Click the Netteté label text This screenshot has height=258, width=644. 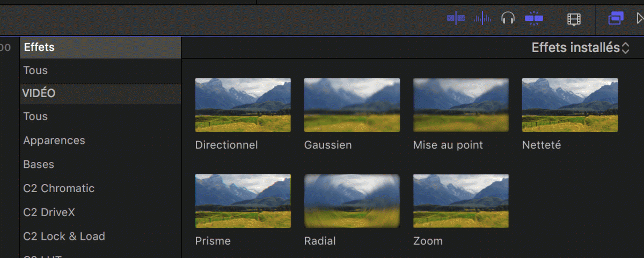click(541, 145)
